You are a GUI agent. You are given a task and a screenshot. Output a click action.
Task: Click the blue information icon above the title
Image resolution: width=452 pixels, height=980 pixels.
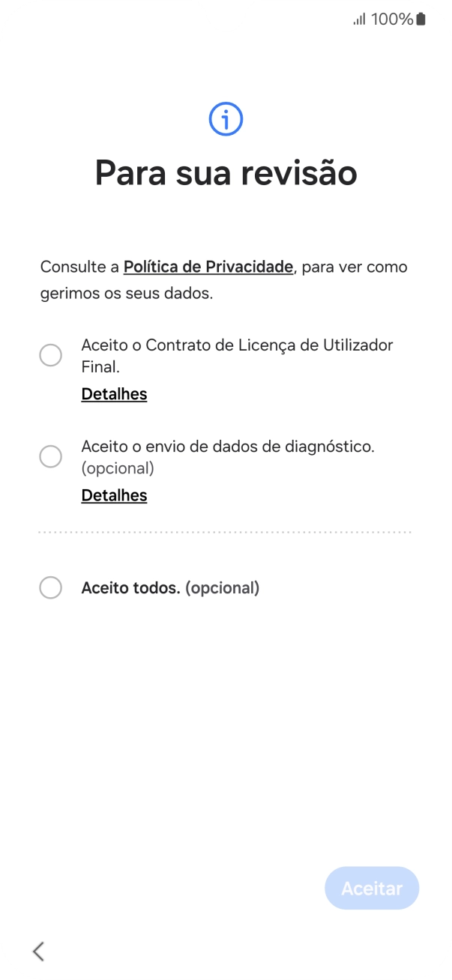[226, 118]
